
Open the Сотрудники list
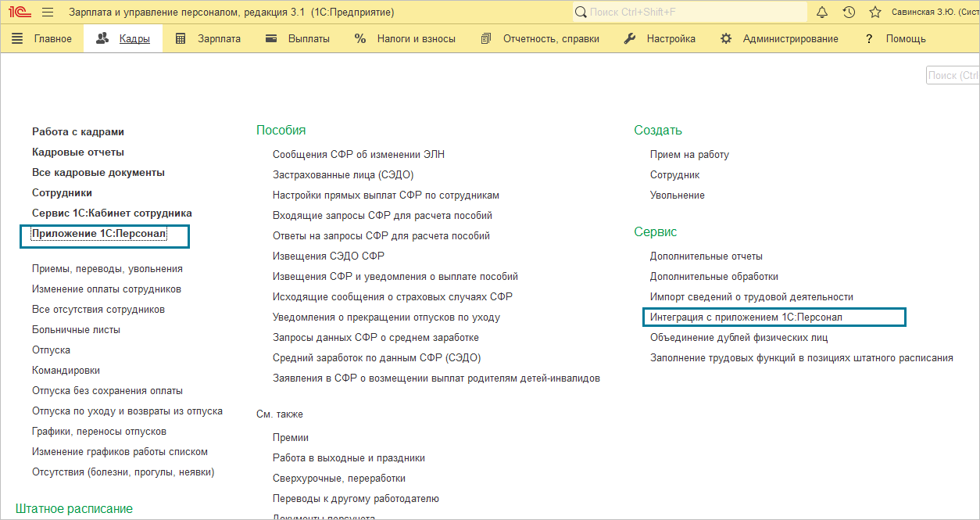[62, 193]
